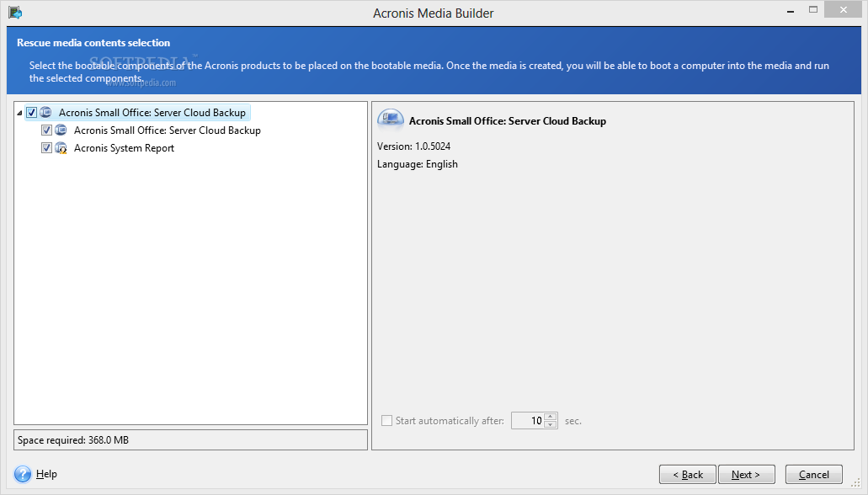The width and height of the screenshot is (868, 495).
Task: Click the Space required: 368.0 MB text
Action: coord(73,440)
